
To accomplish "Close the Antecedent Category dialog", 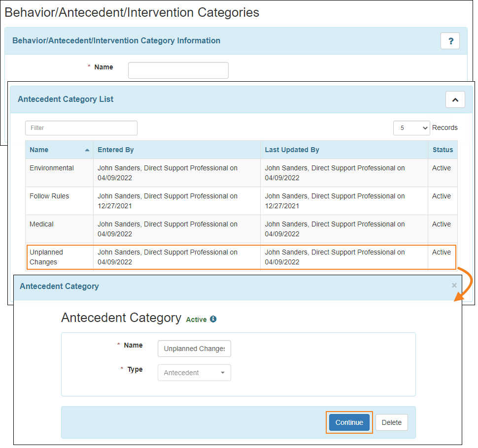I will click(454, 285).
